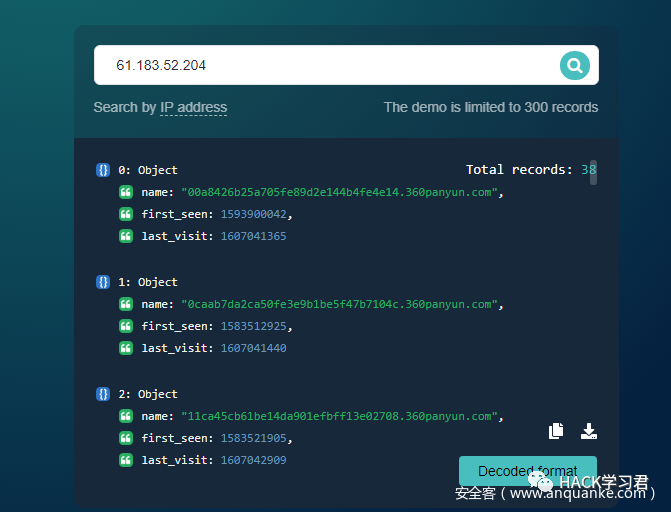Click the first_seen value 1583512925
Screen dimensions: 671x512
(254, 326)
